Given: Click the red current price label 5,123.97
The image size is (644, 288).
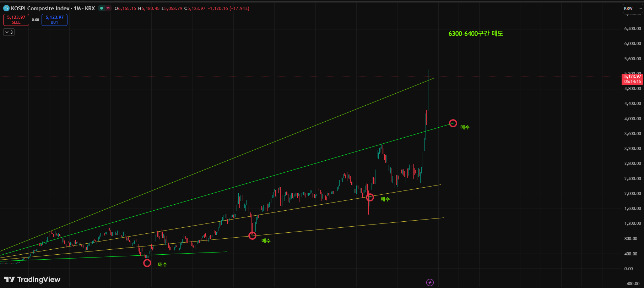Looking at the screenshot, I should 632,77.
